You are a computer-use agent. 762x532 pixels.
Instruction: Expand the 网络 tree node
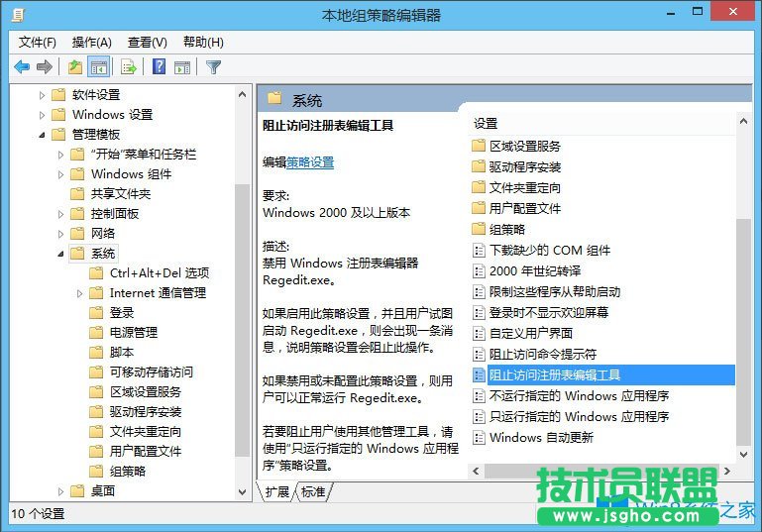[60, 234]
